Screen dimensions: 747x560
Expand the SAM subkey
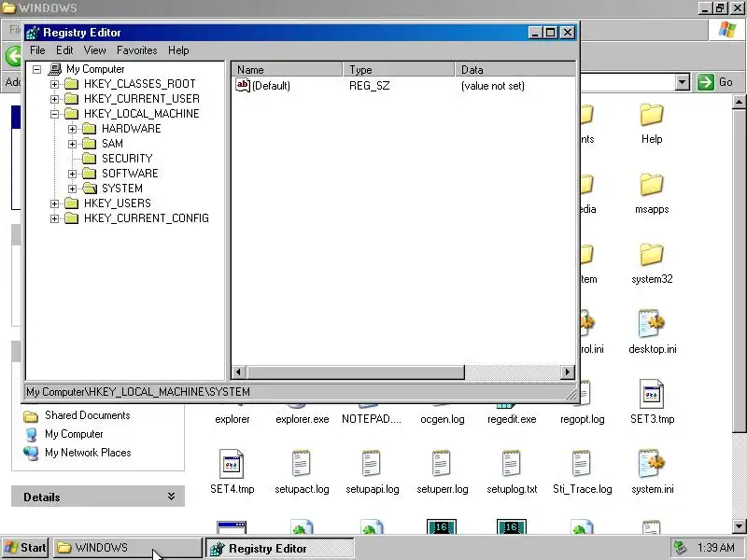point(72,144)
